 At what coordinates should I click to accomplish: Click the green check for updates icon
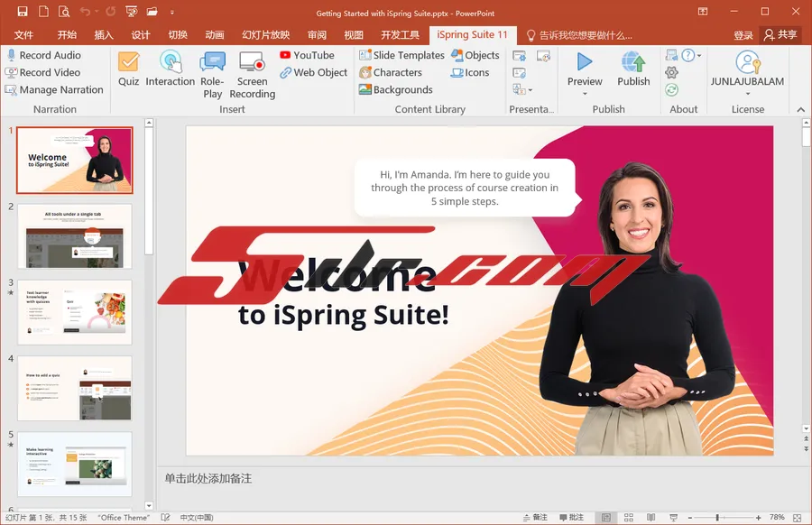pyautogui.click(x=671, y=89)
